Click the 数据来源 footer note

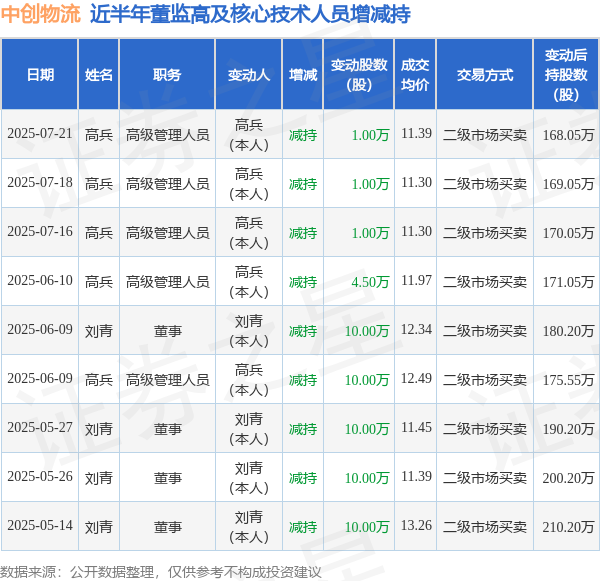point(161,572)
